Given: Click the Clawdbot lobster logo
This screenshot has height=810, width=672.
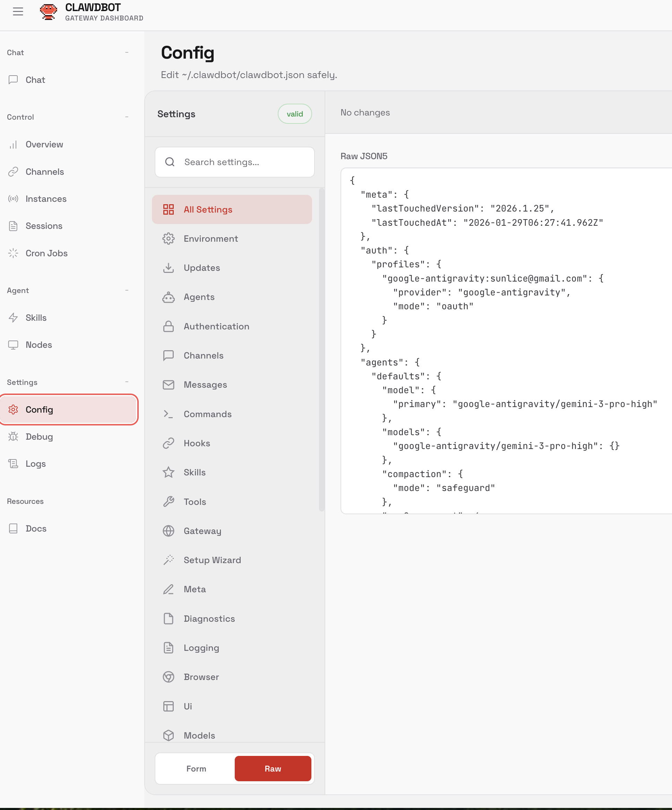Looking at the screenshot, I should coord(49,12).
